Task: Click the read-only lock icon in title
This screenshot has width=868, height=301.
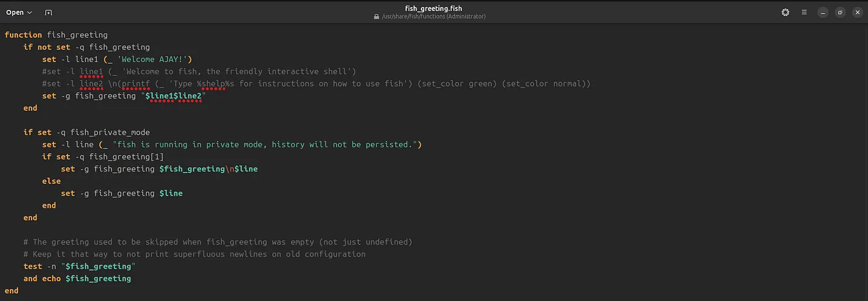Action: pyautogui.click(x=376, y=17)
